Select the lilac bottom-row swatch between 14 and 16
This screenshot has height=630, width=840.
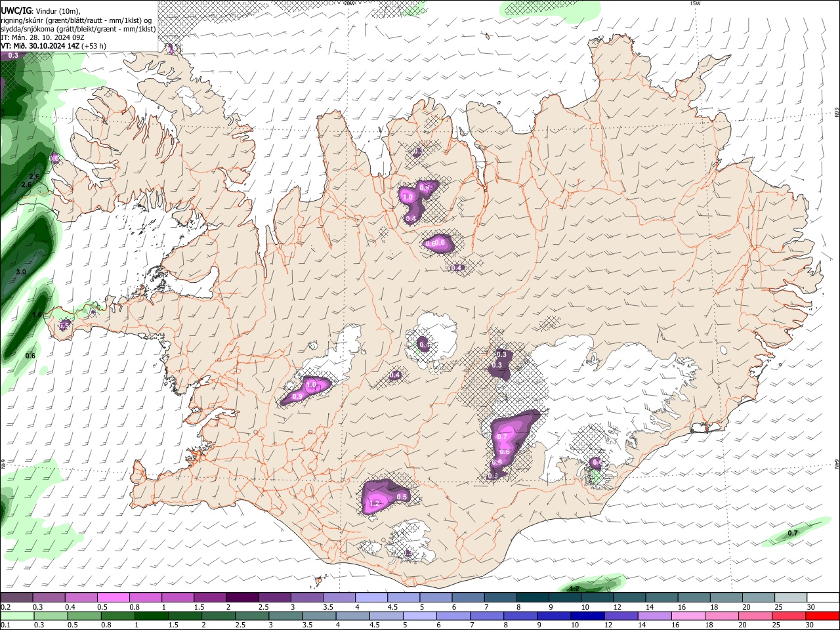(655, 616)
